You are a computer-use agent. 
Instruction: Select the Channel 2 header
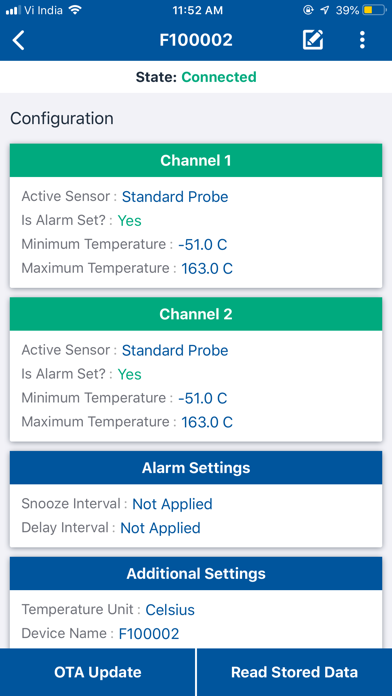pos(196,314)
